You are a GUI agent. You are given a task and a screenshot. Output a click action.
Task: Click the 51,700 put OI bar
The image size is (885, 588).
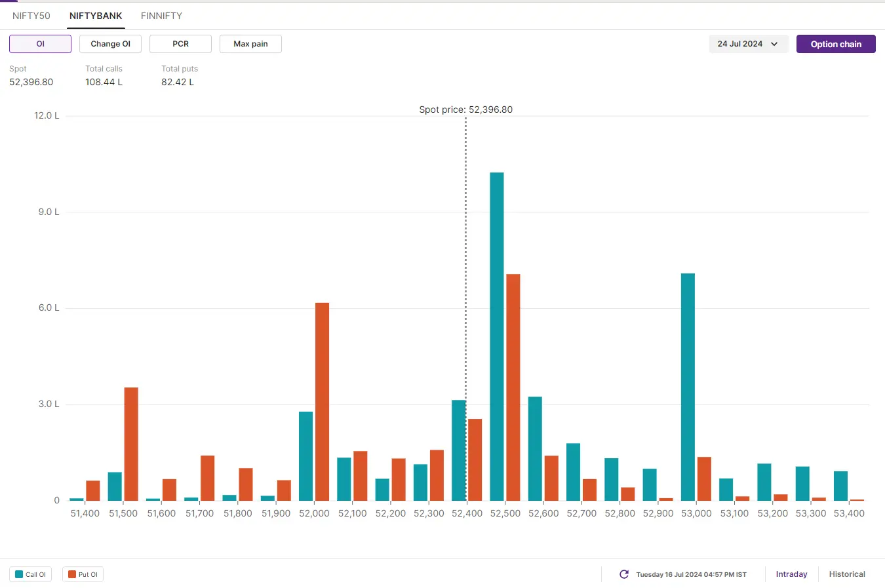pos(207,478)
